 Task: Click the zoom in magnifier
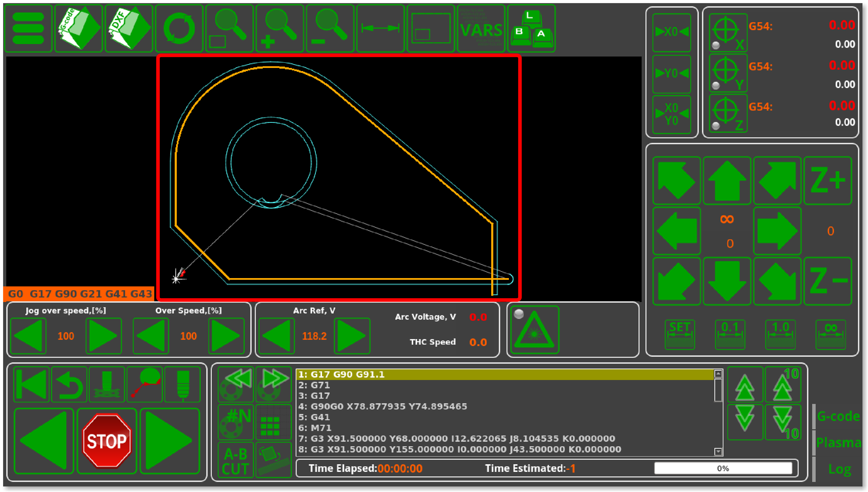tap(279, 28)
